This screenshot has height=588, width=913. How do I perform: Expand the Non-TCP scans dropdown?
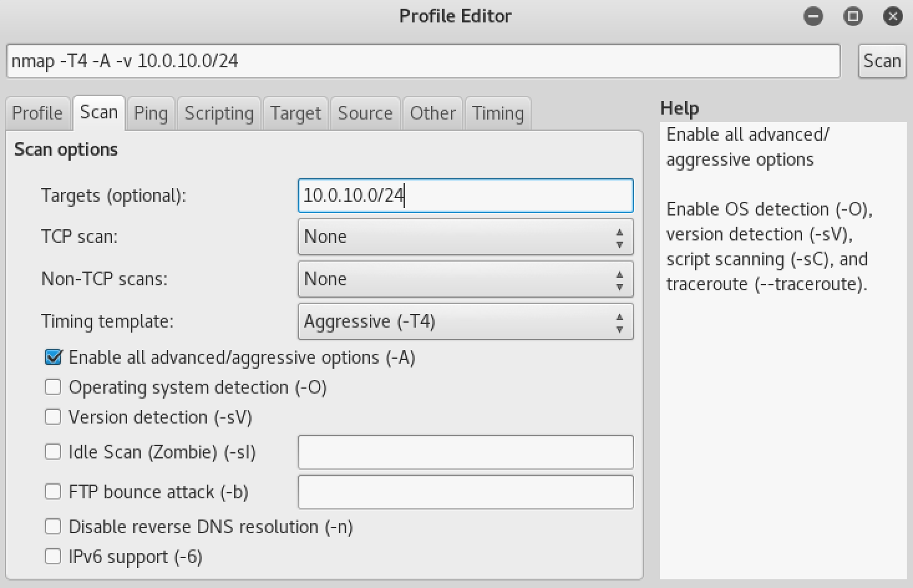465,279
